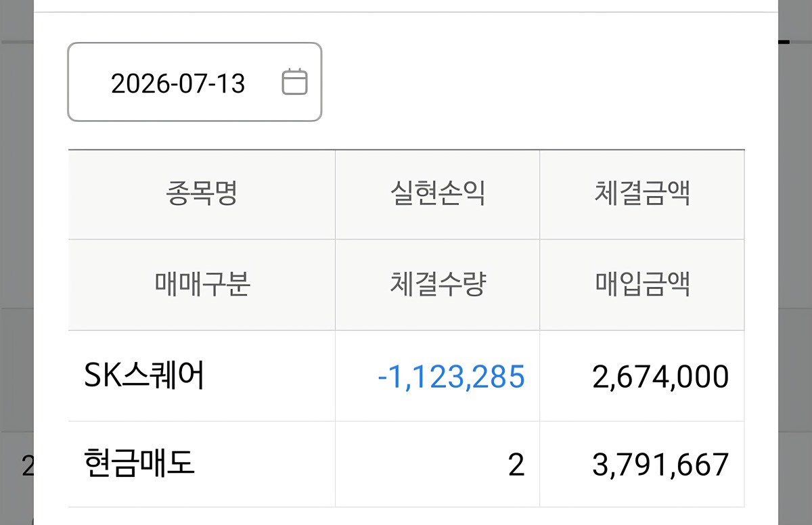Select the -1,123,285 realized loss value
812x525 pixels.
tap(451, 377)
